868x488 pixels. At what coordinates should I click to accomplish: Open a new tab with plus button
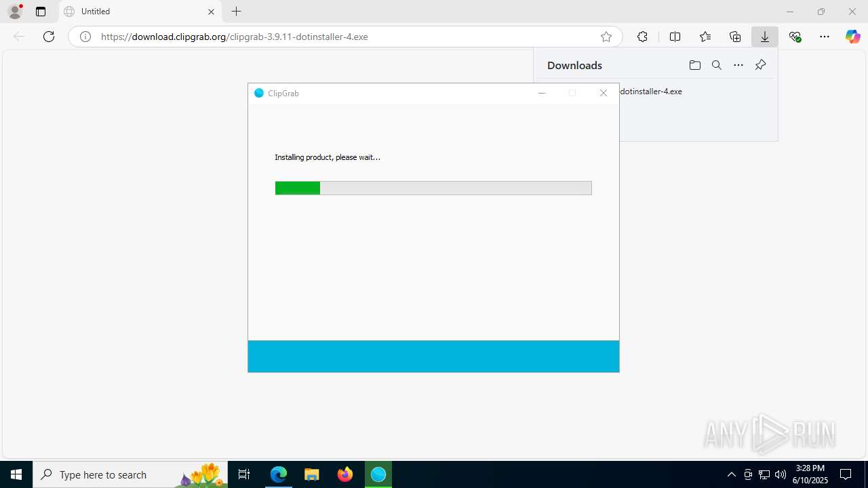236,12
